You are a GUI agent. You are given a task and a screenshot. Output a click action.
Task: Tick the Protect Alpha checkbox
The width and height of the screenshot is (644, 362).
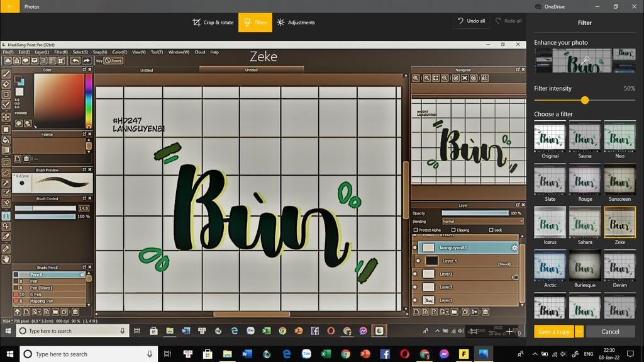point(416,230)
